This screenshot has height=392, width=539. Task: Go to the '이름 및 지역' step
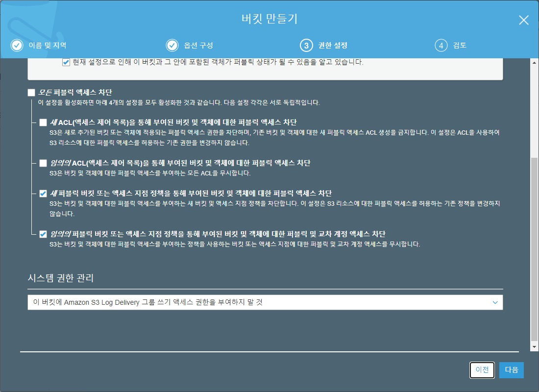[47, 46]
